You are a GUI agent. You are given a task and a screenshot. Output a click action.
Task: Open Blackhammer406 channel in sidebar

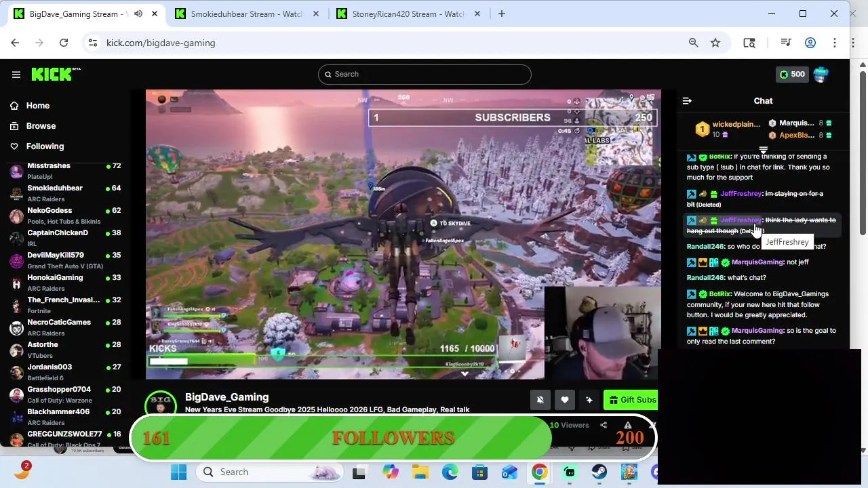coord(66,417)
